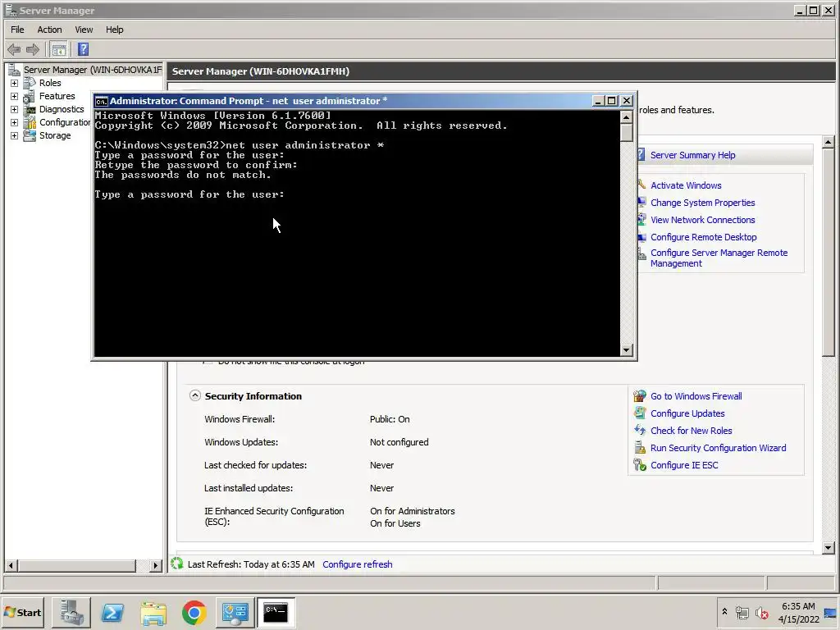
Task: Show hidden tray icons arrow
Action: [x=725, y=611]
